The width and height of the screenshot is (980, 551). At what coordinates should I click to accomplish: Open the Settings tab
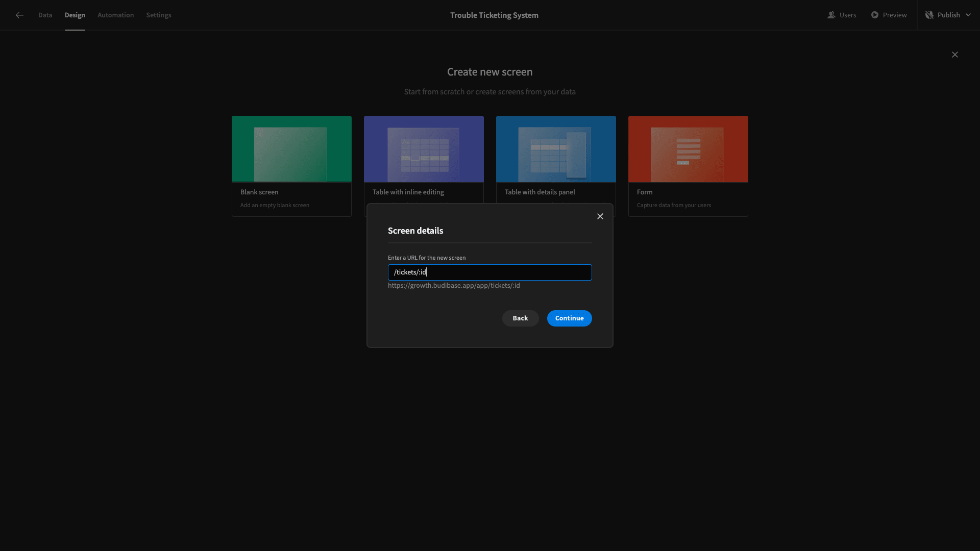click(159, 15)
